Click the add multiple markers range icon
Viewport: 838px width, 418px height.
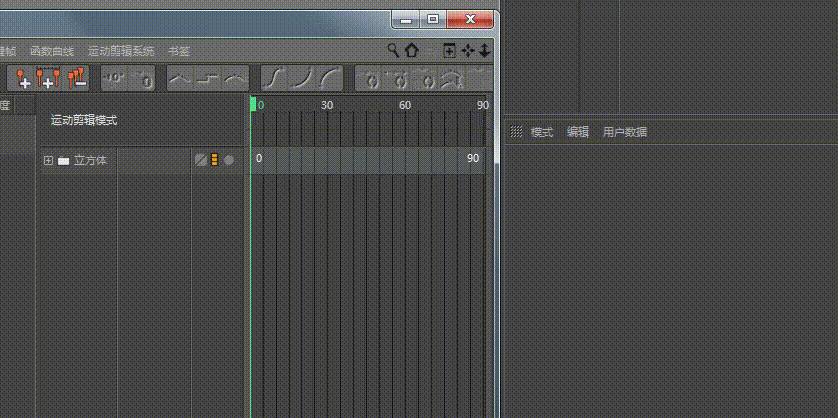(48, 78)
